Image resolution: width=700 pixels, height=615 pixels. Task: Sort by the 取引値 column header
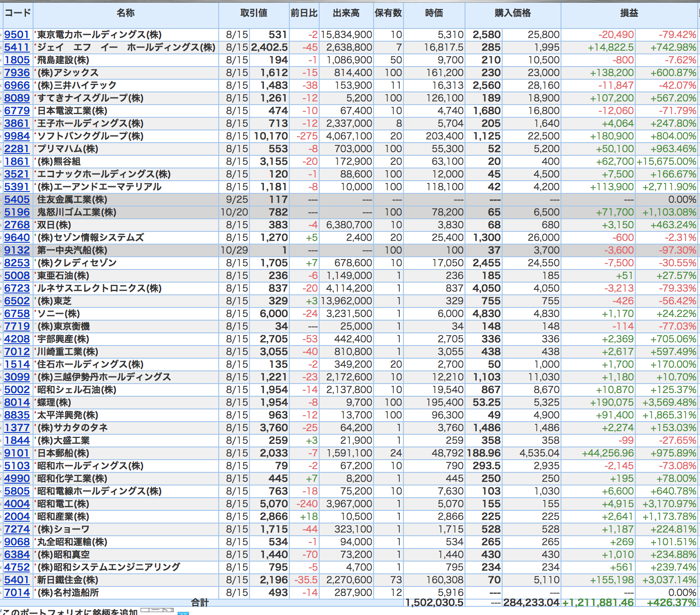[254, 13]
